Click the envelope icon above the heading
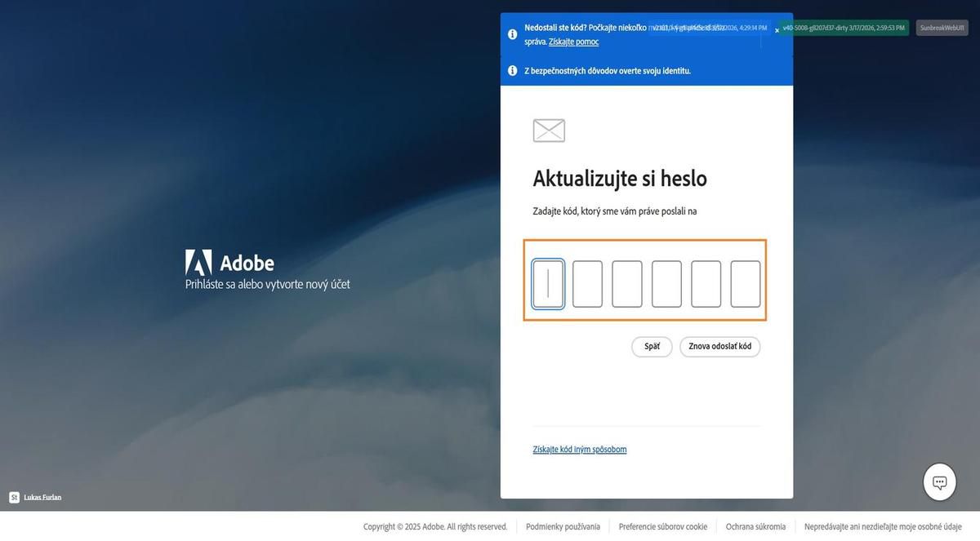This screenshot has height=541, width=980. pyautogui.click(x=549, y=130)
